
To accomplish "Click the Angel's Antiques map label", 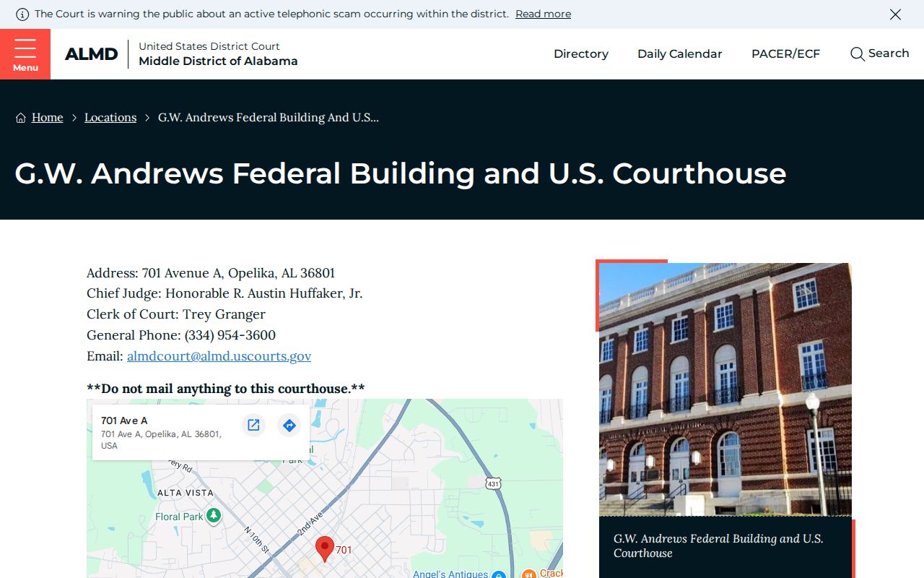I will [450, 574].
